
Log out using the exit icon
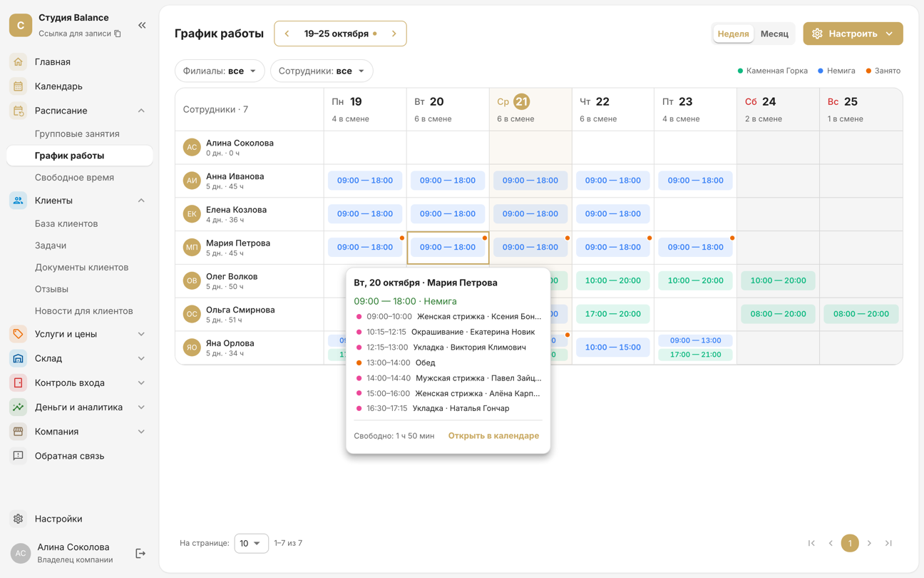(x=140, y=553)
